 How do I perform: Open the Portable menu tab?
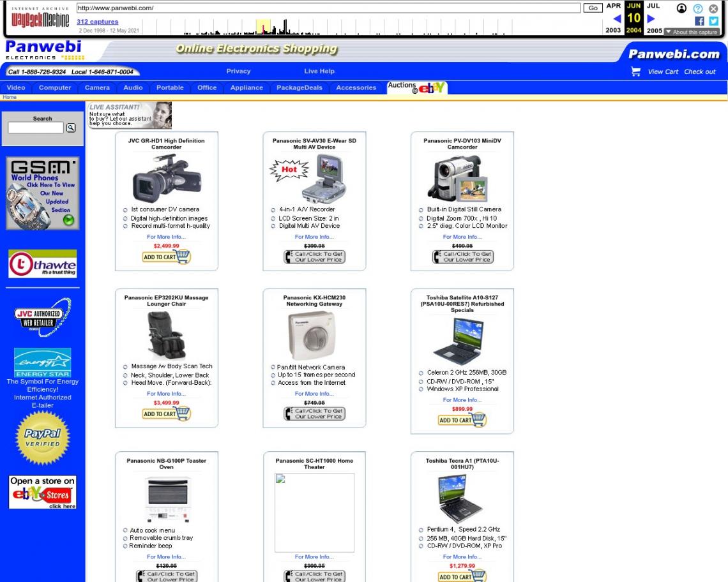(170, 87)
